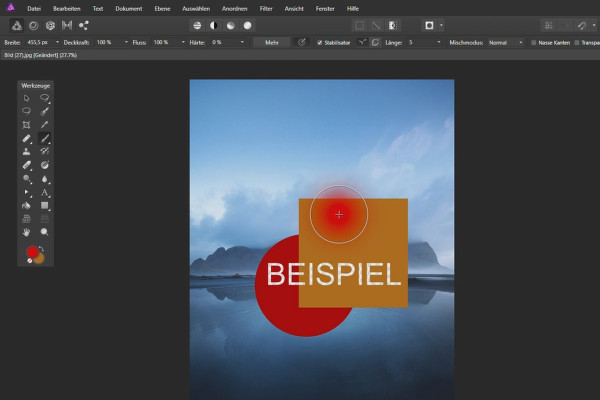Swap primary and secondary colours
Image resolution: width=600 pixels, height=400 pixels.
[x=41, y=249]
